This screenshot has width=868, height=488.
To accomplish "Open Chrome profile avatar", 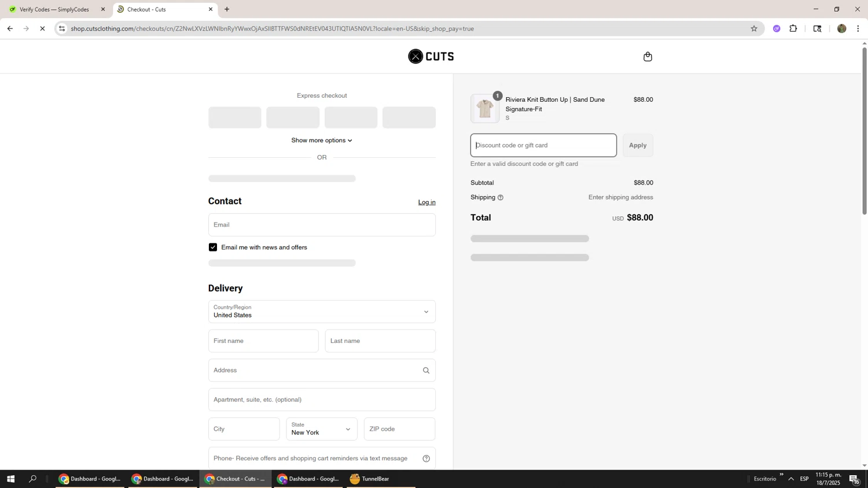I will click(842, 28).
